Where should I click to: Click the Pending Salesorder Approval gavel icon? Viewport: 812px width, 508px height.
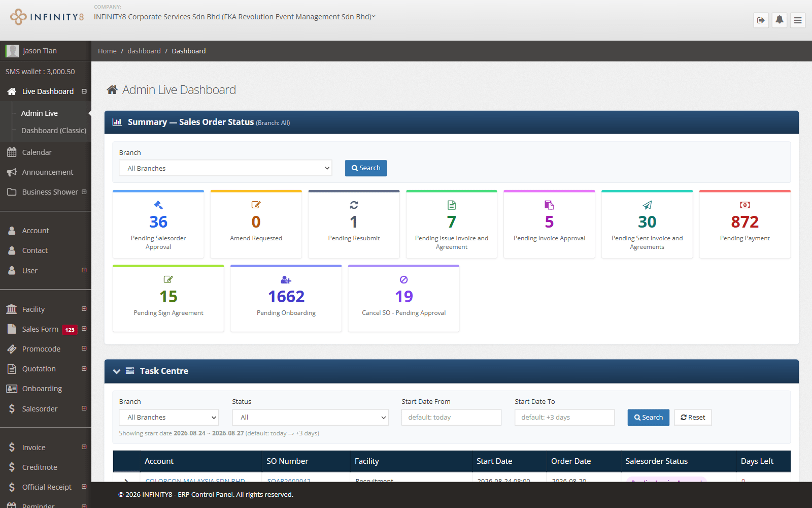point(158,205)
